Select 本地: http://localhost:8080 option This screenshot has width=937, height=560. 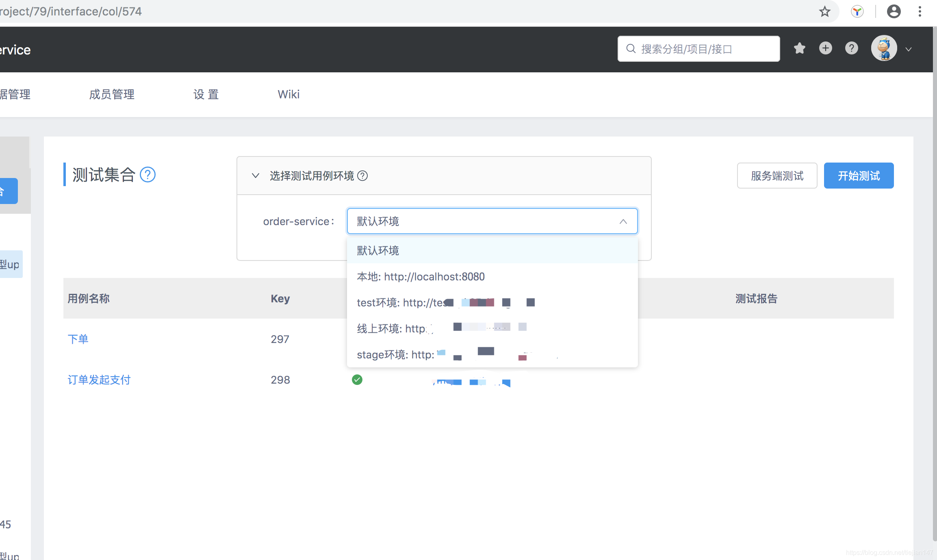(x=421, y=277)
